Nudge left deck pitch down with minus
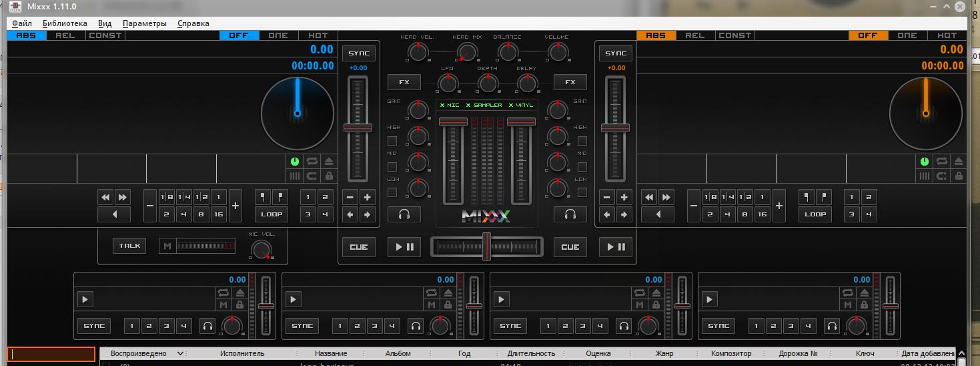The height and width of the screenshot is (366, 980). point(350,197)
